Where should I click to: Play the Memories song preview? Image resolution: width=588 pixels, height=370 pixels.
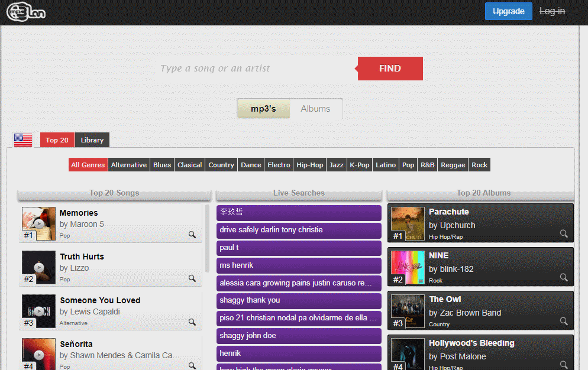[38, 224]
